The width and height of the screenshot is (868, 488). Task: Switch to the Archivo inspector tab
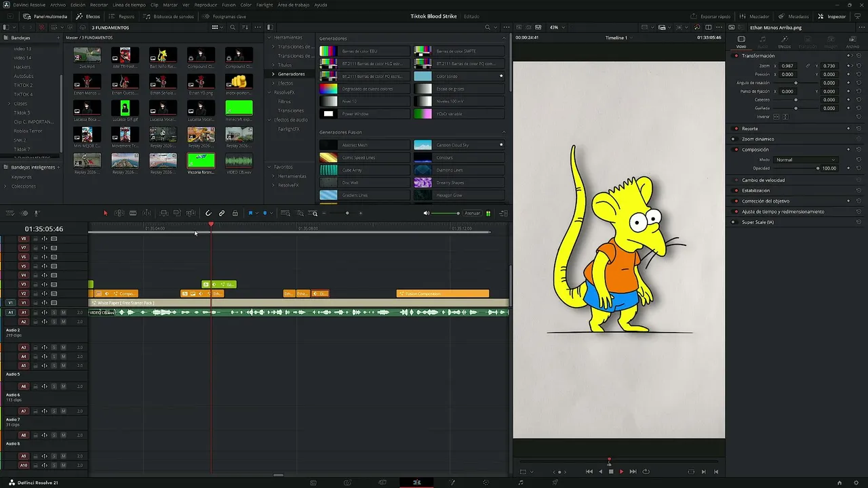(x=852, y=41)
